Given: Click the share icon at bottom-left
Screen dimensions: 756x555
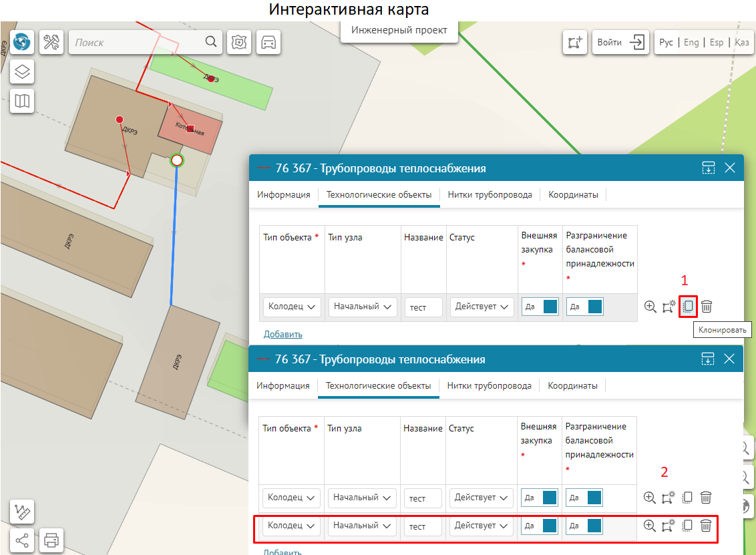Looking at the screenshot, I should 22,539.
